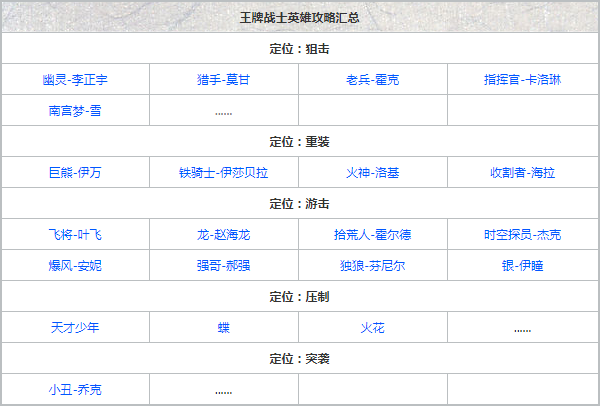Click the 天才少年 suppression hero link
Image resolution: width=600 pixels, height=406 pixels.
[75, 327]
